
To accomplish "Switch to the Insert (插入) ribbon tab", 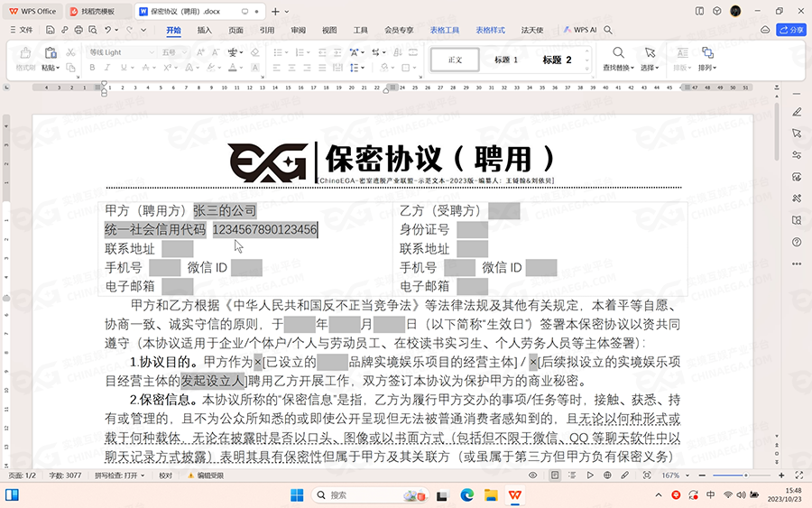I will tap(205, 30).
